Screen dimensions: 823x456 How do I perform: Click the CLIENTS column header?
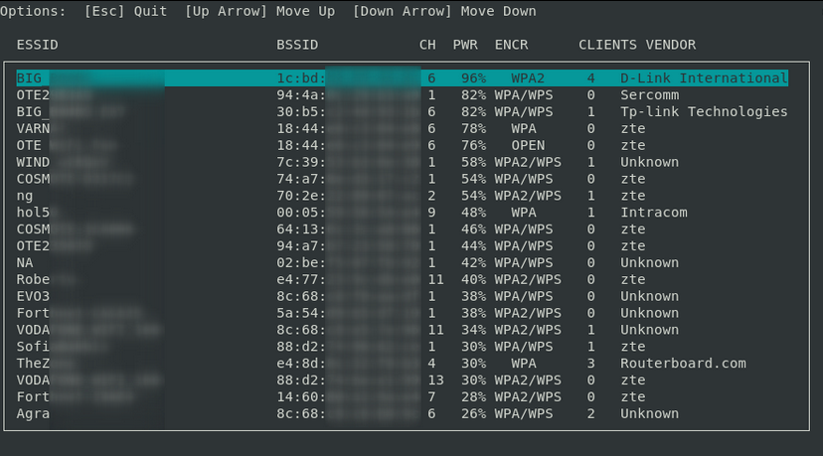pyautogui.click(x=607, y=45)
